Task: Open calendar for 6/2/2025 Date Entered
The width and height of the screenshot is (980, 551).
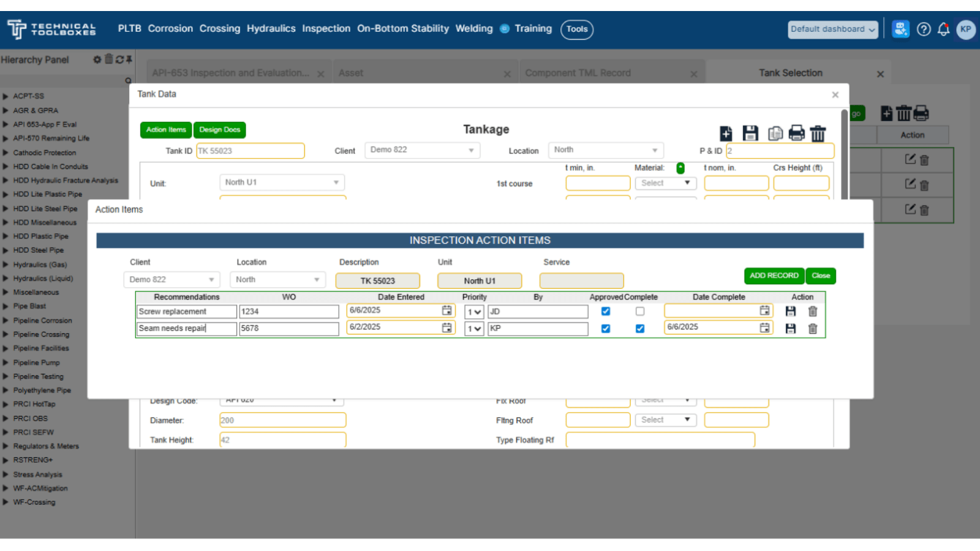Action: [447, 328]
